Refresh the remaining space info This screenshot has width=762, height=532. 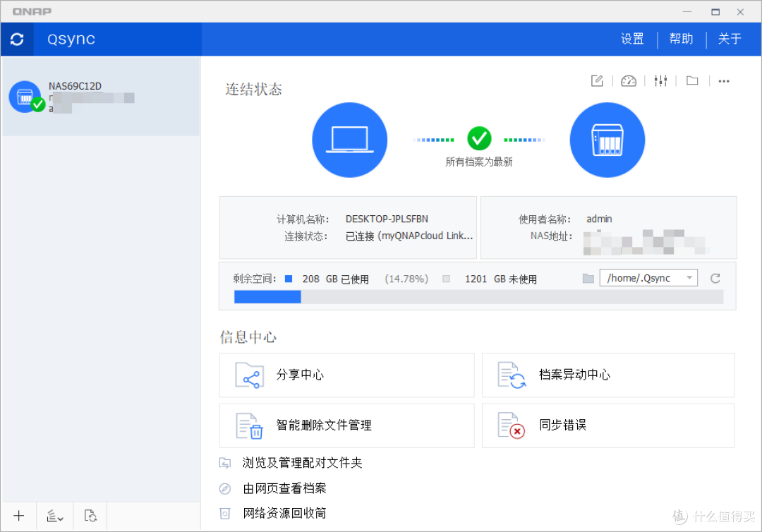click(715, 279)
